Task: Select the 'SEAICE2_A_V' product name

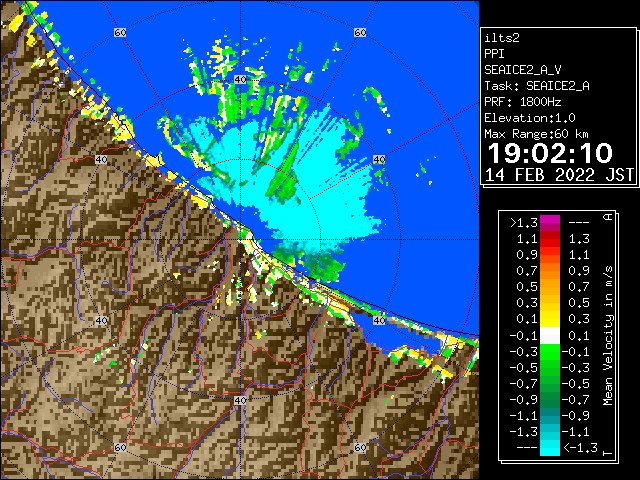Action: coord(523,70)
